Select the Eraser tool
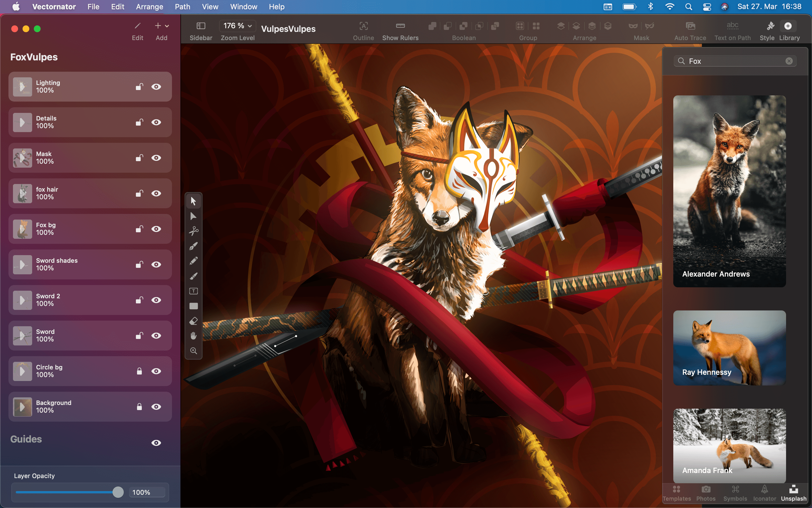This screenshot has height=508, width=812. (x=193, y=321)
